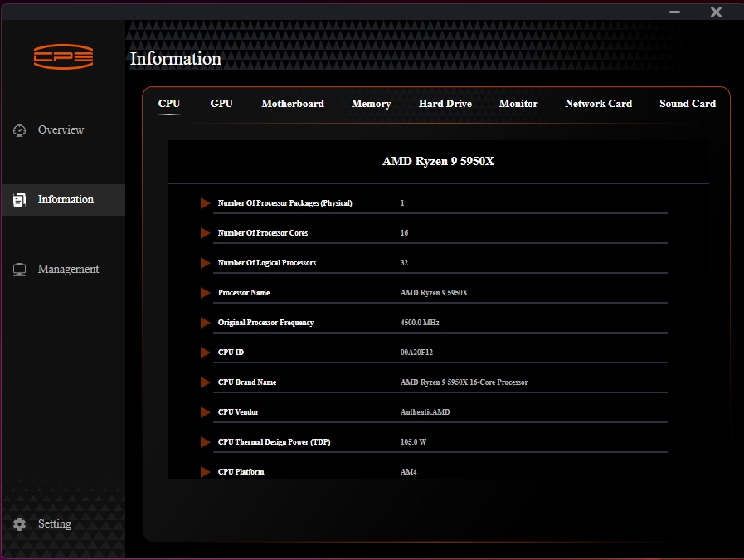This screenshot has height=560, width=744.
Task: Switch to the GPU tab
Action: (221, 104)
